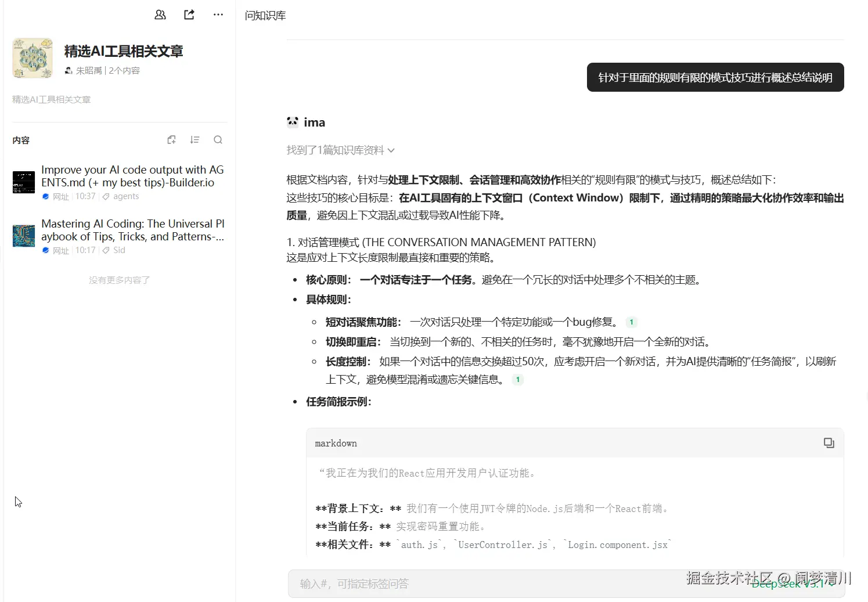Open the members icon at top
Image resolution: width=868 pixels, height=602 pixels.
(160, 15)
